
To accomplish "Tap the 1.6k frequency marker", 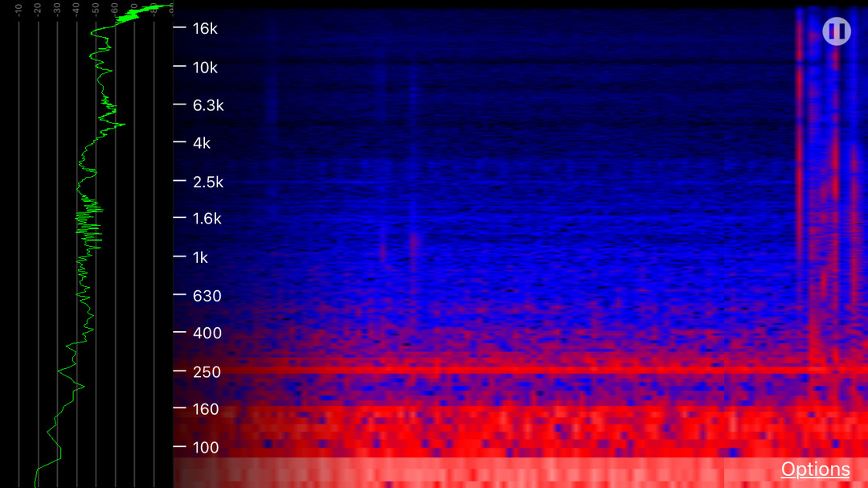I will tap(207, 219).
